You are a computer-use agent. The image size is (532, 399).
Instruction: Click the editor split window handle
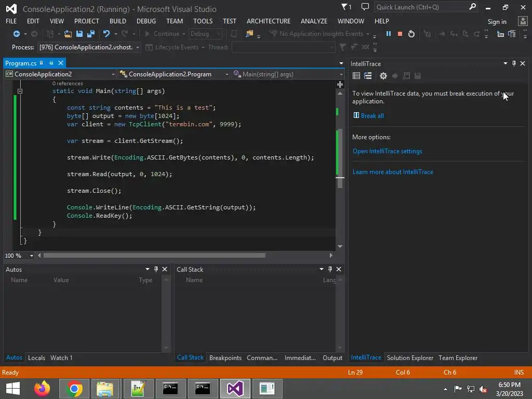coord(340,85)
